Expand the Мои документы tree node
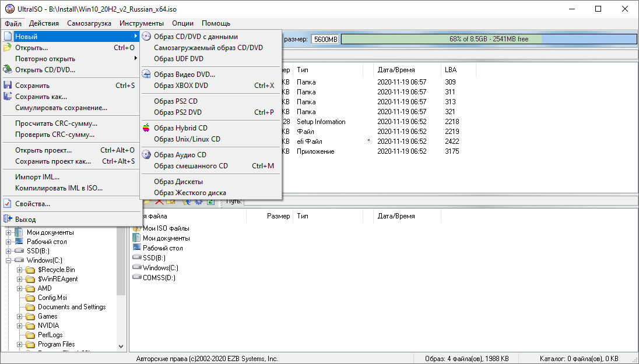 pyautogui.click(x=8, y=232)
